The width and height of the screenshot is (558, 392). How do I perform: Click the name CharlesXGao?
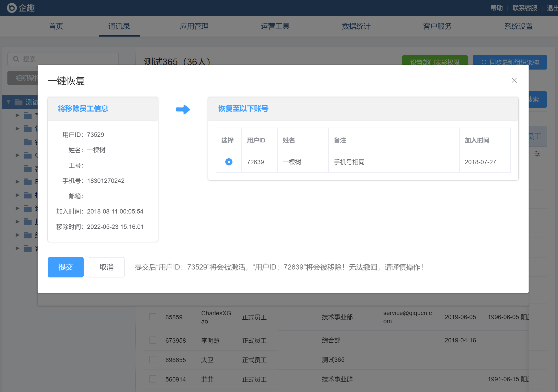pyautogui.click(x=216, y=317)
